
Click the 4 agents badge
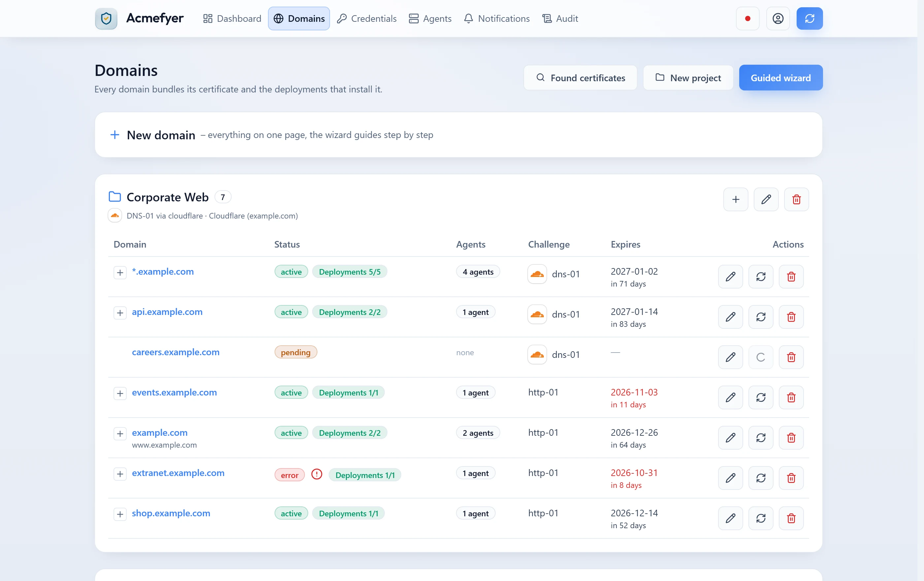(478, 271)
